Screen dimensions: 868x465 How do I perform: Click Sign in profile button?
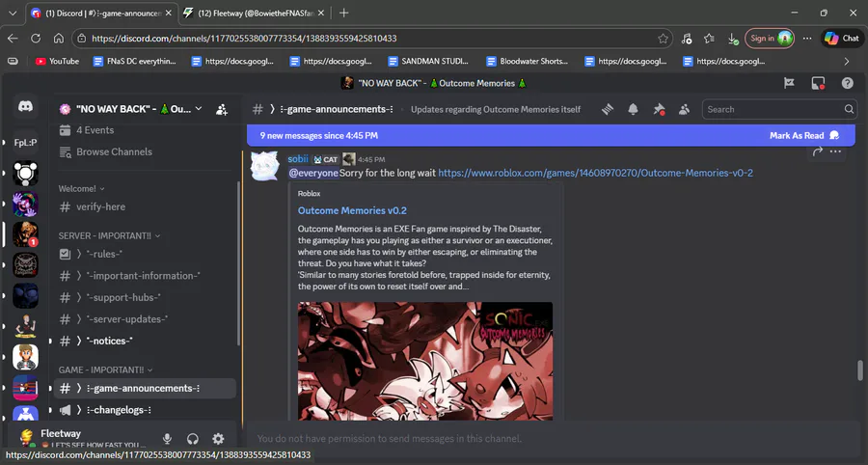point(770,39)
